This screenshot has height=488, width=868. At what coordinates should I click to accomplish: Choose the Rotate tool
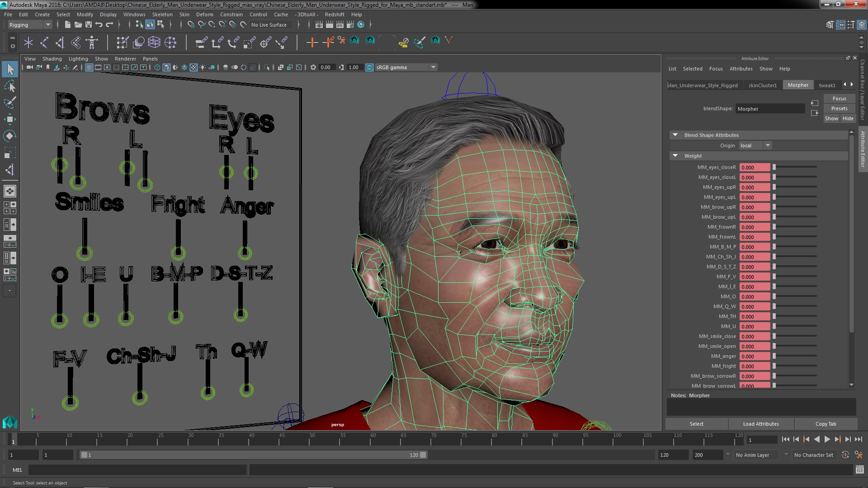coord(10,136)
